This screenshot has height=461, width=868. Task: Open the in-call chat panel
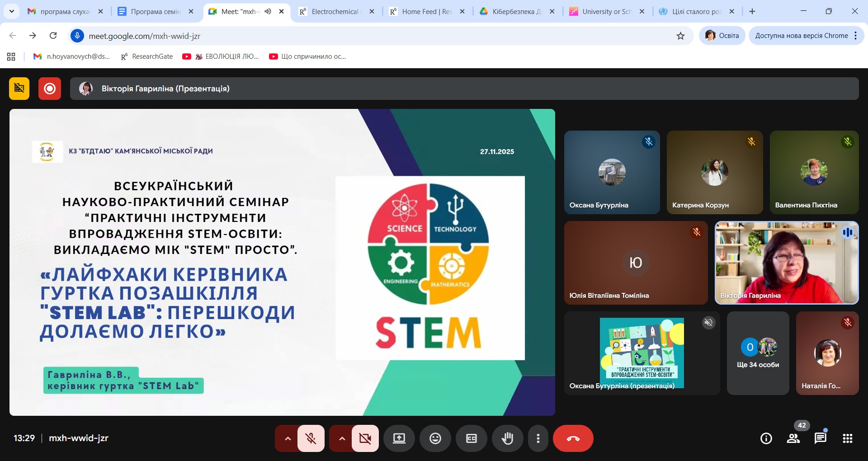click(x=820, y=438)
